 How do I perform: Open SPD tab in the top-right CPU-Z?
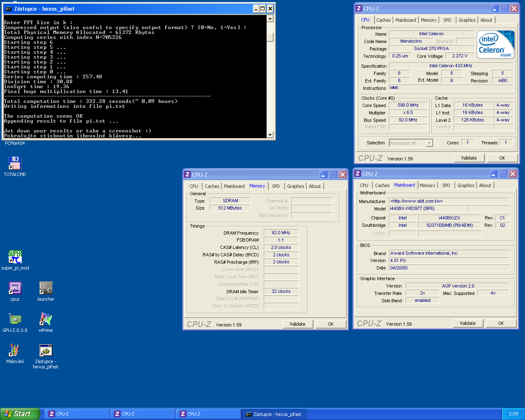[x=447, y=20]
